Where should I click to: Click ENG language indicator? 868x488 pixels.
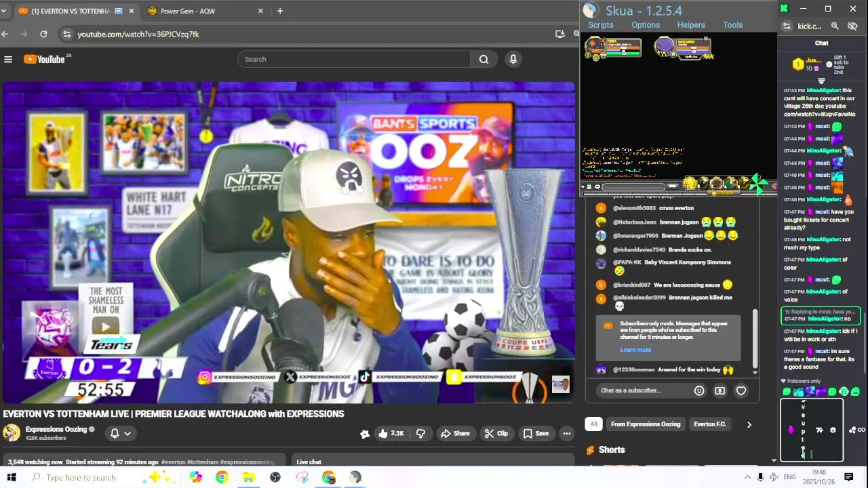[x=789, y=477]
